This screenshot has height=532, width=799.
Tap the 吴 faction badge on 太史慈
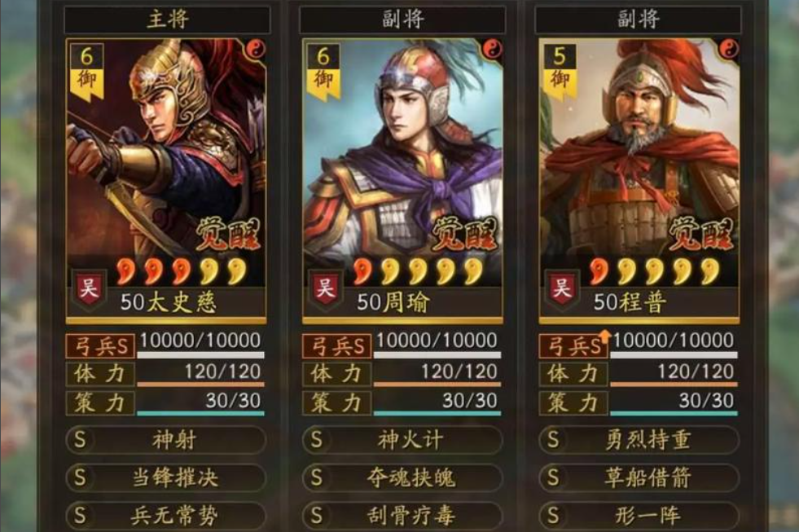pos(89,288)
